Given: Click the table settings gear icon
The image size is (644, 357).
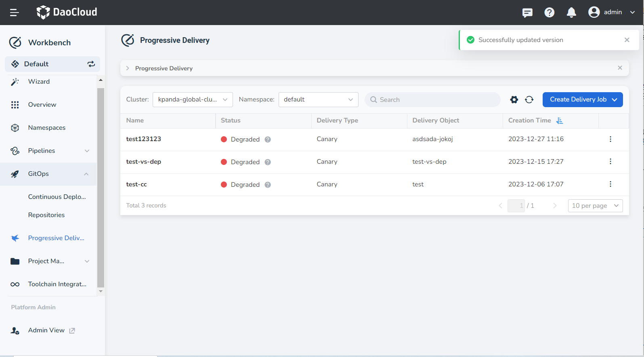Looking at the screenshot, I should coord(514,100).
